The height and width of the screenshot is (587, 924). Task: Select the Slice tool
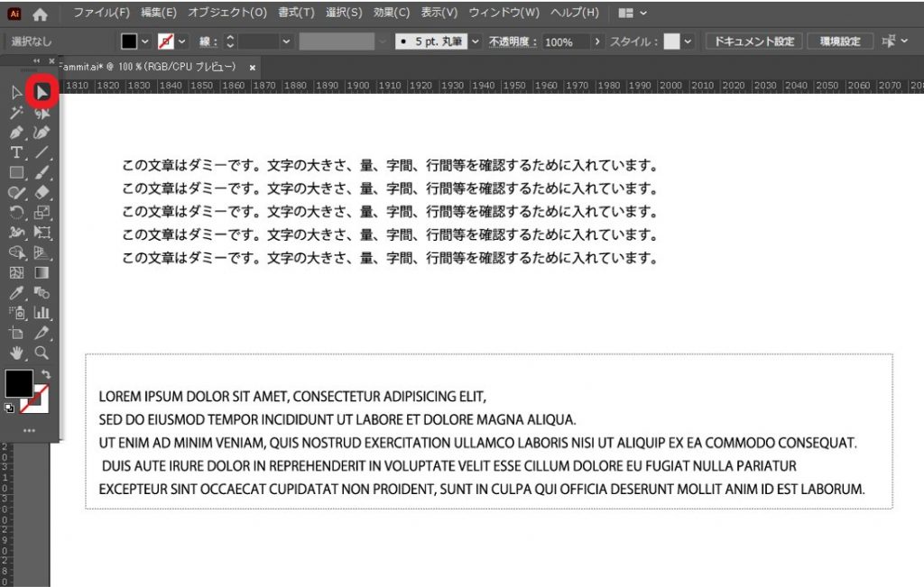pyautogui.click(x=42, y=333)
